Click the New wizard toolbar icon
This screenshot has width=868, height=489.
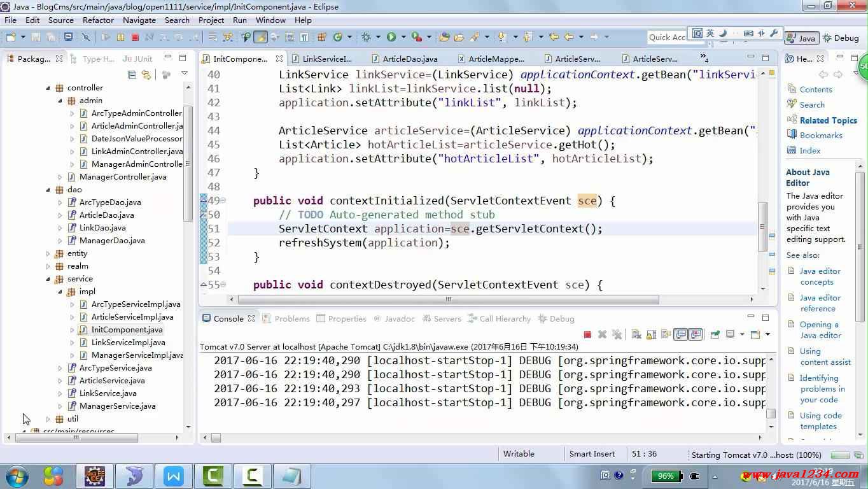click(11, 37)
